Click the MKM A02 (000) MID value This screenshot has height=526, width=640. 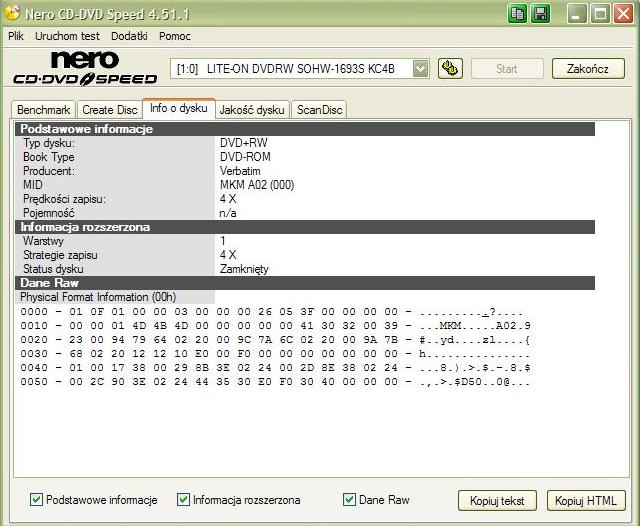[x=257, y=185]
